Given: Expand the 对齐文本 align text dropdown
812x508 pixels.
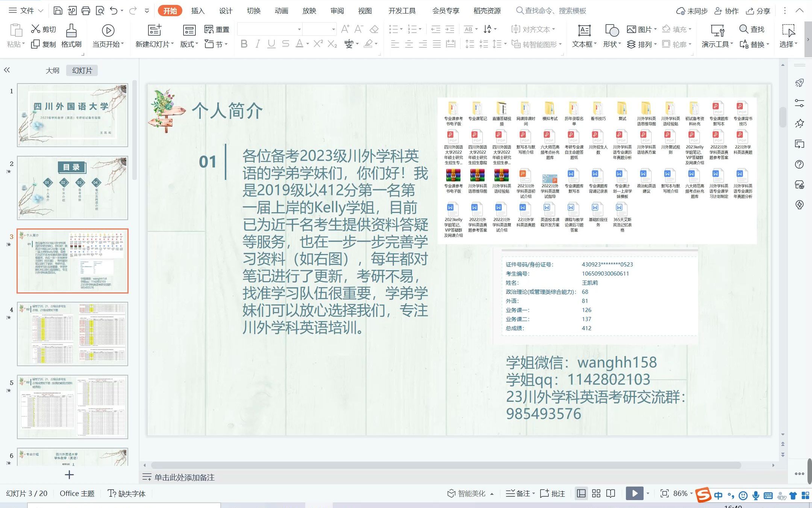Looking at the screenshot, I should click(533, 29).
